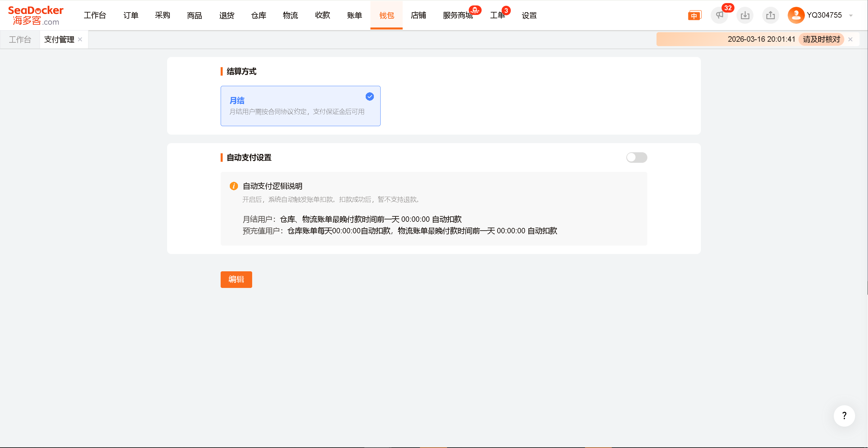
Task: Close the 支付管理 tab
Action: click(x=80, y=39)
